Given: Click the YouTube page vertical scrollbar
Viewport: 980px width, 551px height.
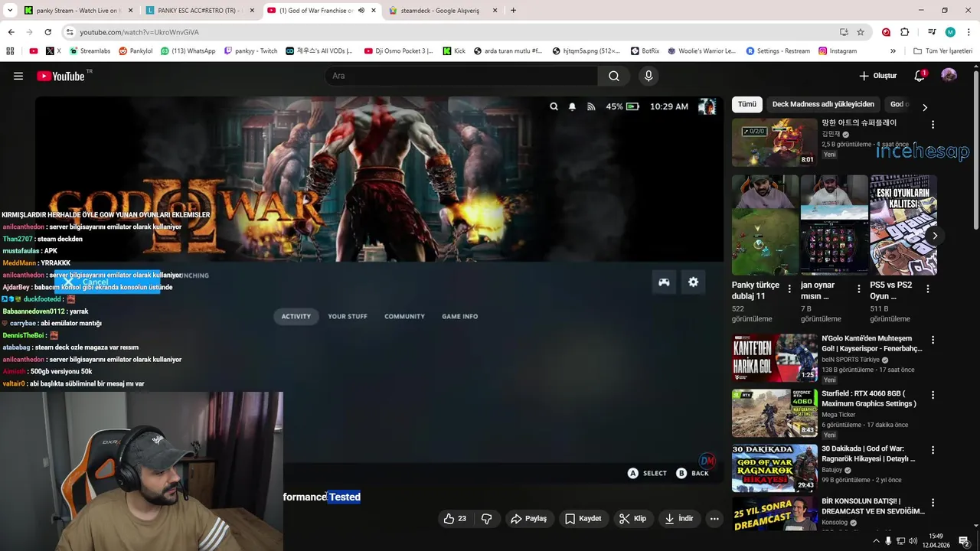Looking at the screenshot, I should [975, 149].
